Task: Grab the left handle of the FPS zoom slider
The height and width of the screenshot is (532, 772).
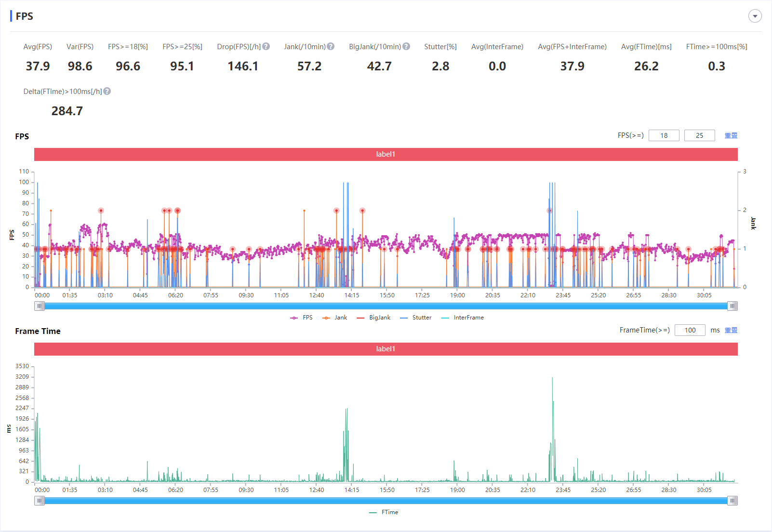Action: click(x=40, y=306)
